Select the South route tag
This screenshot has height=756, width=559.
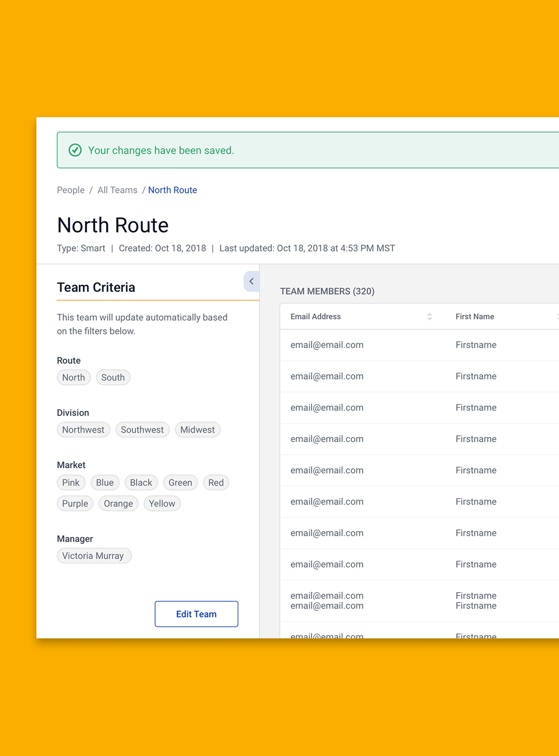(x=113, y=378)
